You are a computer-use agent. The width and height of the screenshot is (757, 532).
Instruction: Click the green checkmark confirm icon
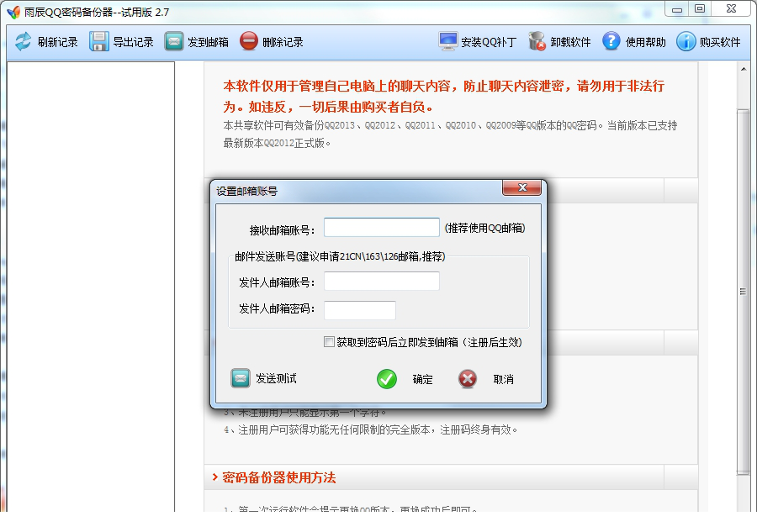(x=387, y=379)
